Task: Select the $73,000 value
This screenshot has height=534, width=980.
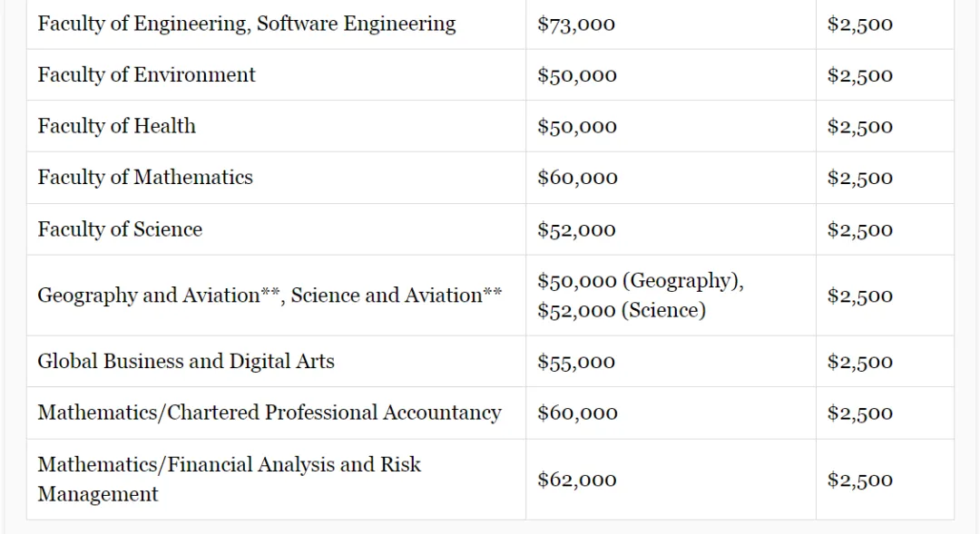Action: point(575,24)
